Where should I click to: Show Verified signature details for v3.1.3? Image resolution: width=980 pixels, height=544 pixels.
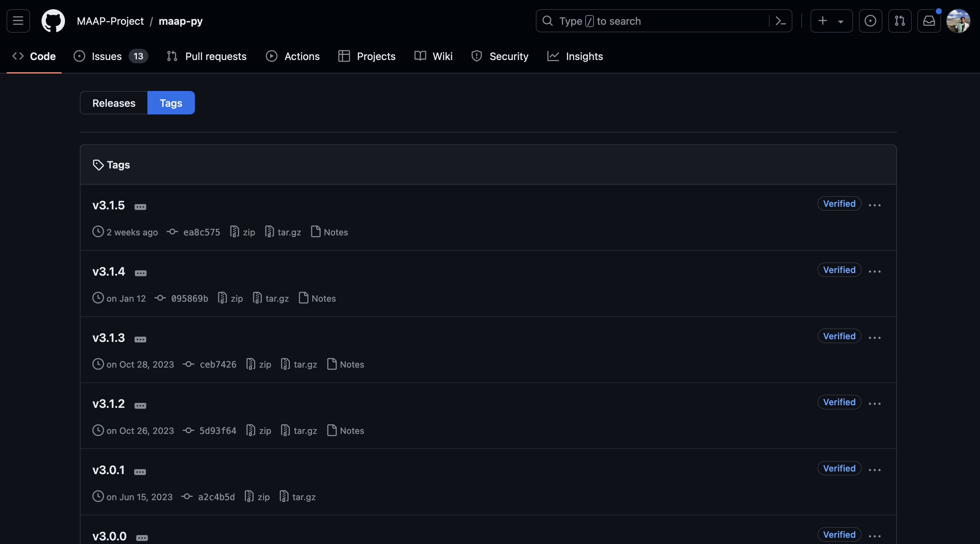[839, 336]
